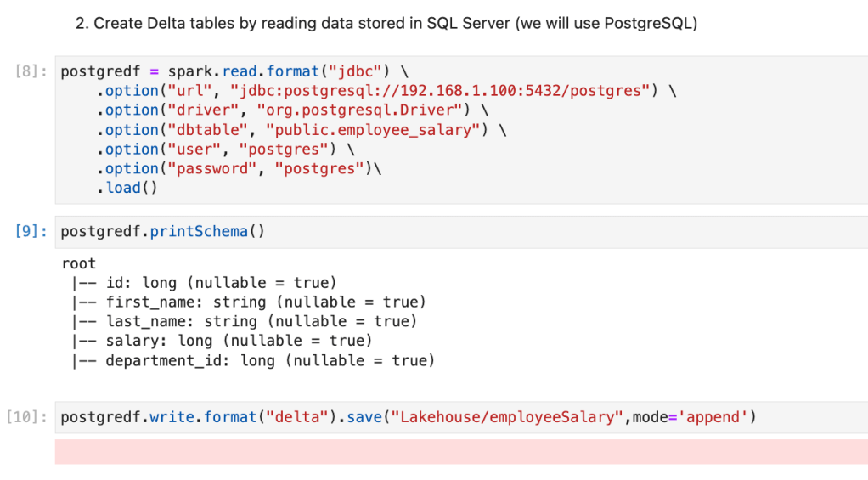The image size is (868, 480).
Task: Click the last_name: string schema line
Action: (244, 322)
